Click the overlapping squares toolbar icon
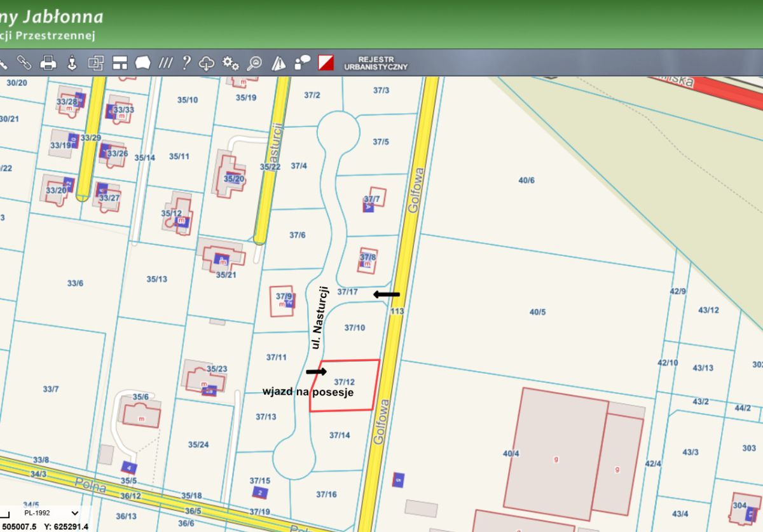The width and height of the screenshot is (763, 532). point(95,62)
